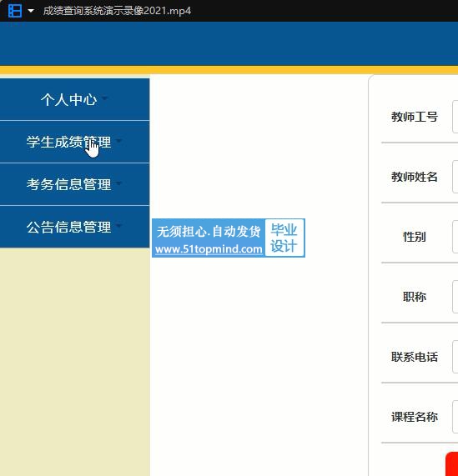Click the 毕业设计 badge on the banner

click(x=284, y=238)
